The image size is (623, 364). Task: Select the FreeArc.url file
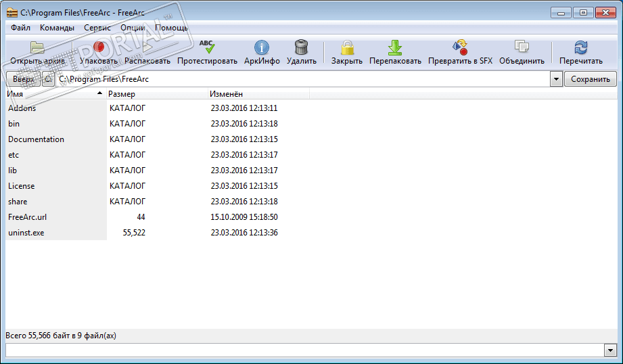coord(311,217)
